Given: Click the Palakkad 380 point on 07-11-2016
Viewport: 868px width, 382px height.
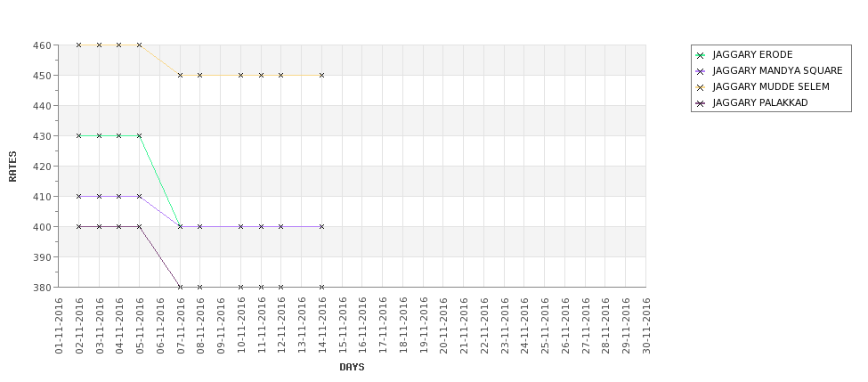Looking at the screenshot, I should coord(180,288).
